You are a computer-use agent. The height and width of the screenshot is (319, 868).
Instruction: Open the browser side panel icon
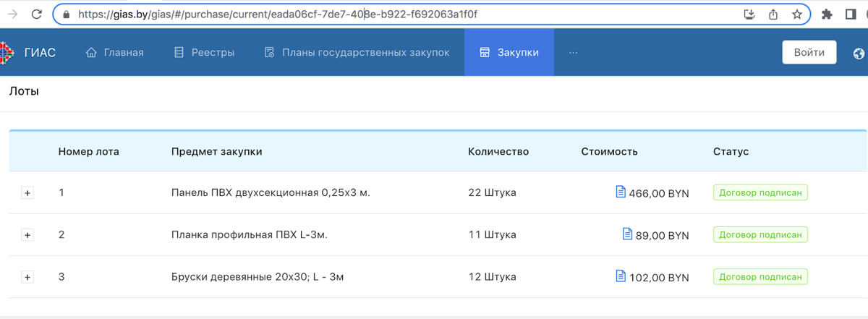(851, 14)
